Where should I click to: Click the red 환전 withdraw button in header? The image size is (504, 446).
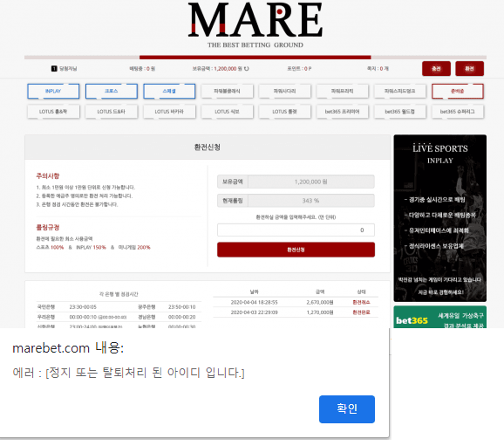[x=469, y=69]
